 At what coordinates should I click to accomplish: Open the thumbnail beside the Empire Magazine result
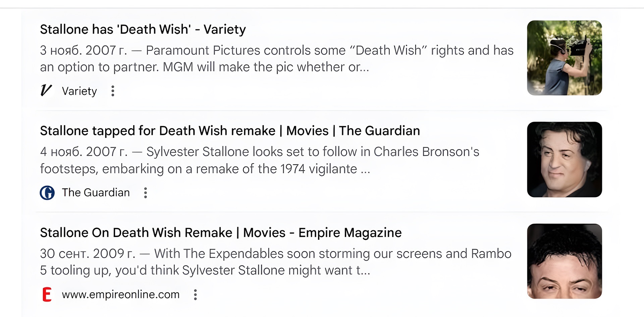(x=565, y=261)
